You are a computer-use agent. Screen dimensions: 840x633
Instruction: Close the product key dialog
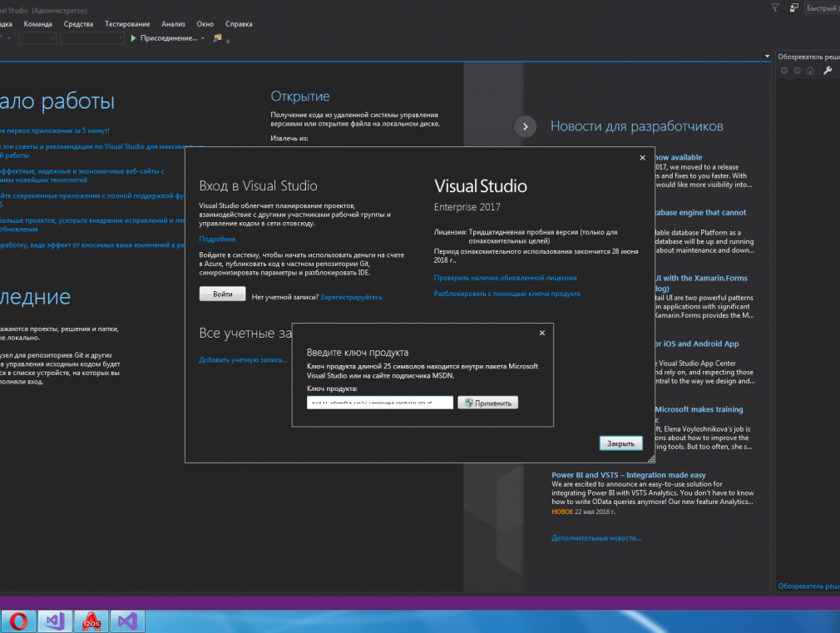pyautogui.click(x=542, y=333)
